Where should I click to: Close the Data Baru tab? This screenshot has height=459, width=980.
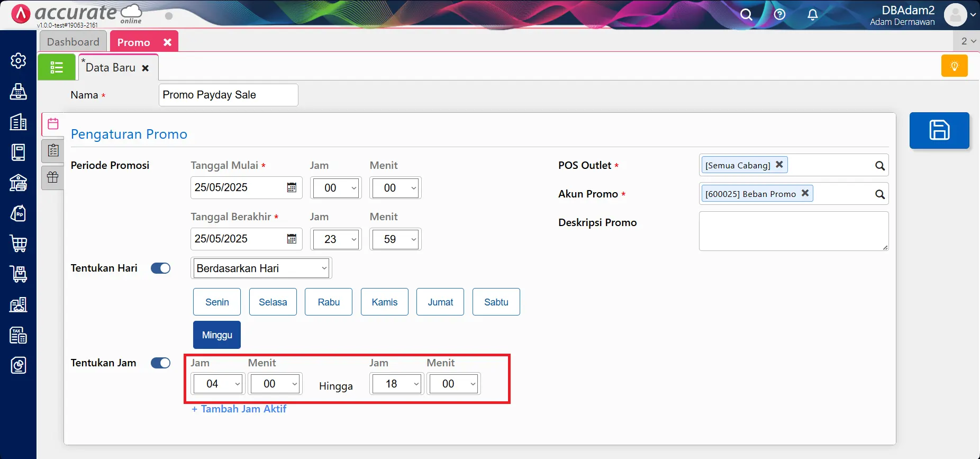pyautogui.click(x=146, y=68)
